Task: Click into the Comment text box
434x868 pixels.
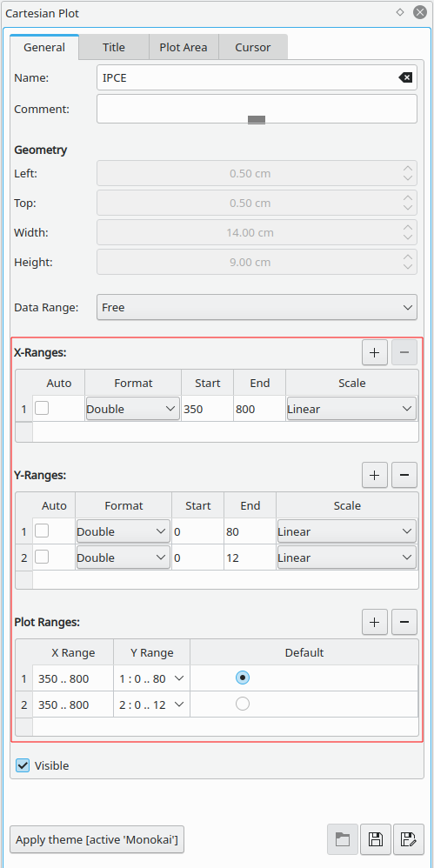Action: coord(257,109)
